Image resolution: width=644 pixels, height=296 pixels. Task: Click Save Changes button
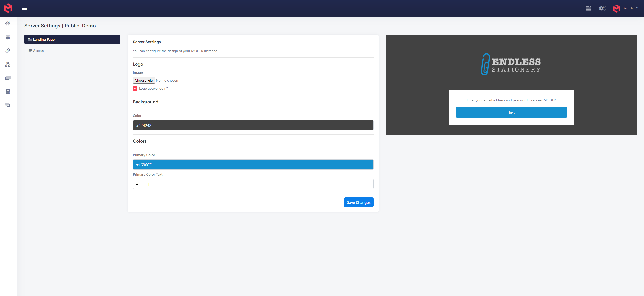[359, 202]
